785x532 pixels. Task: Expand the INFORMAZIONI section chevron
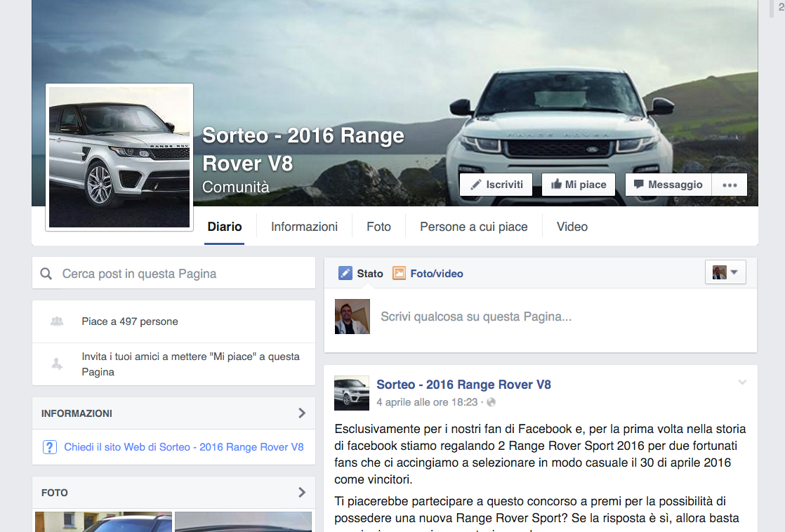click(x=302, y=413)
